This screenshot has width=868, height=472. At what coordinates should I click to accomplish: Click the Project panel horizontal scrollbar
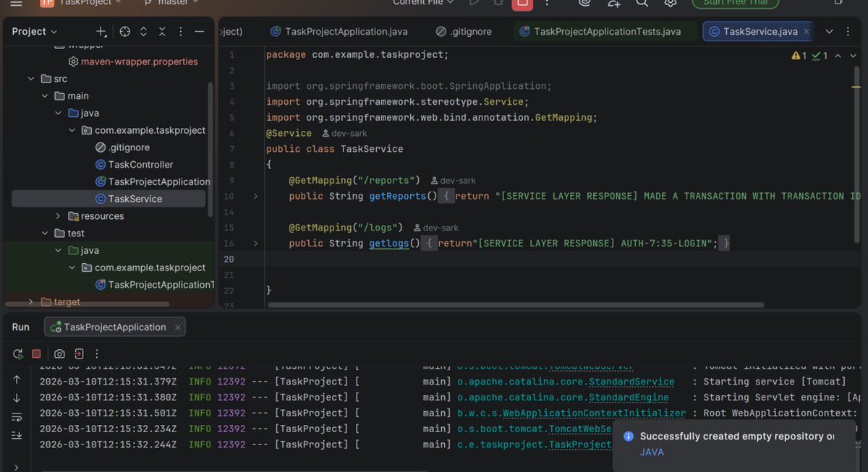(x=87, y=305)
